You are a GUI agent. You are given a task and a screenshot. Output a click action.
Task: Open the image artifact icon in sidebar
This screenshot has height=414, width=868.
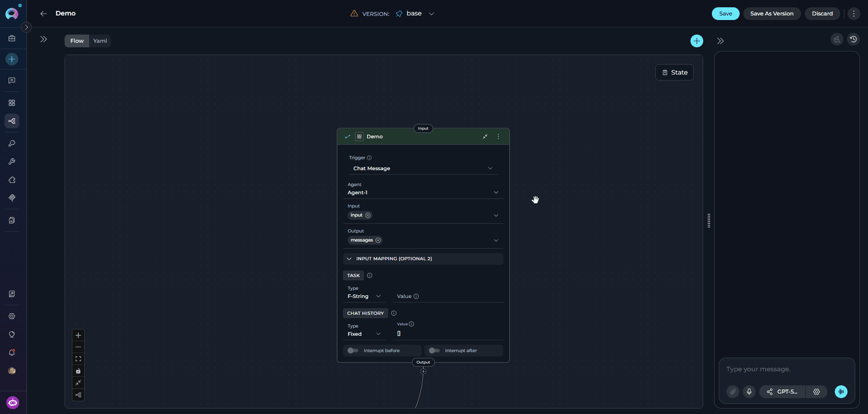12,294
